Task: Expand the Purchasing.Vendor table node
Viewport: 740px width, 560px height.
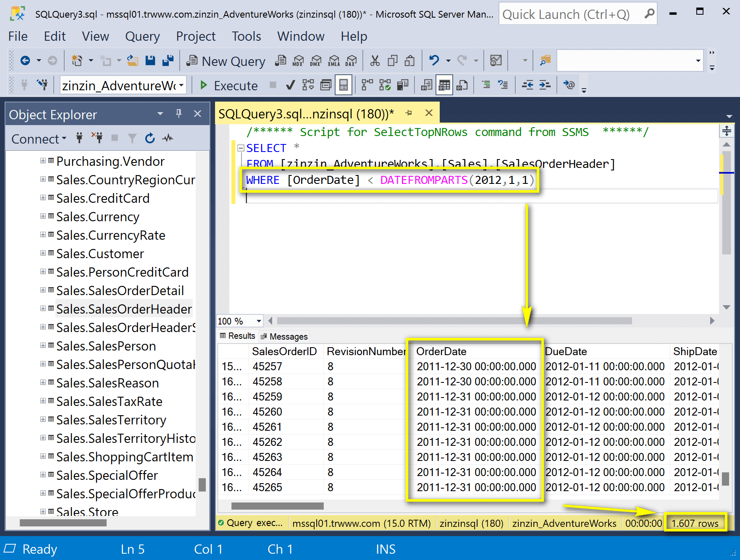Action: tap(43, 161)
